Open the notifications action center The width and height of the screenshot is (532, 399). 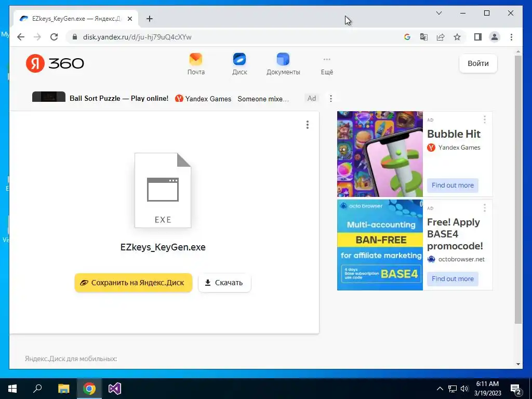[x=516, y=389]
